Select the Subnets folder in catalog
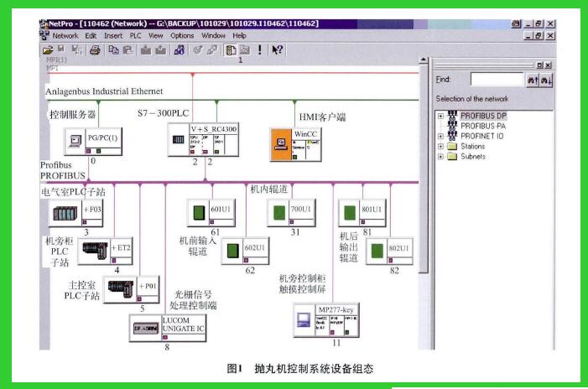The height and width of the screenshot is (389, 588). point(473,156)
